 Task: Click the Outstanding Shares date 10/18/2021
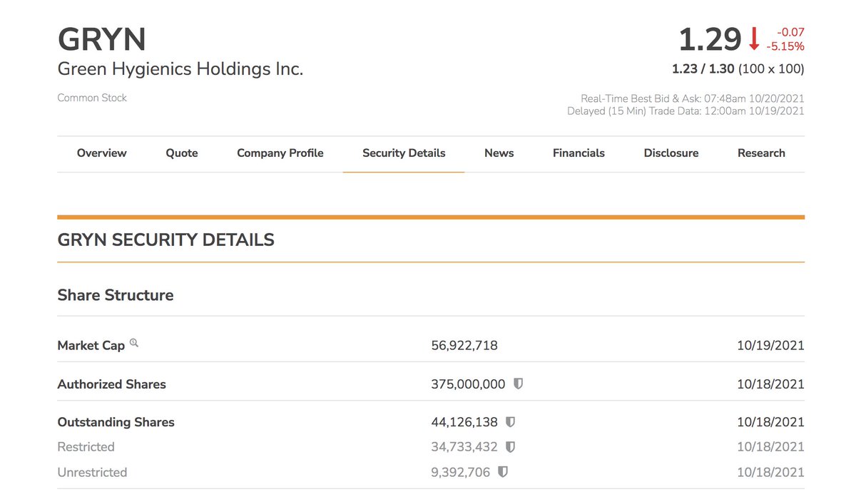click(x=770, y=423)
